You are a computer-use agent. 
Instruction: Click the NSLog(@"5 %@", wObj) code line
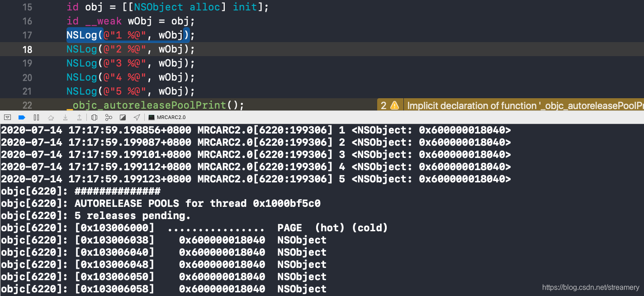(x=131, y=91)
